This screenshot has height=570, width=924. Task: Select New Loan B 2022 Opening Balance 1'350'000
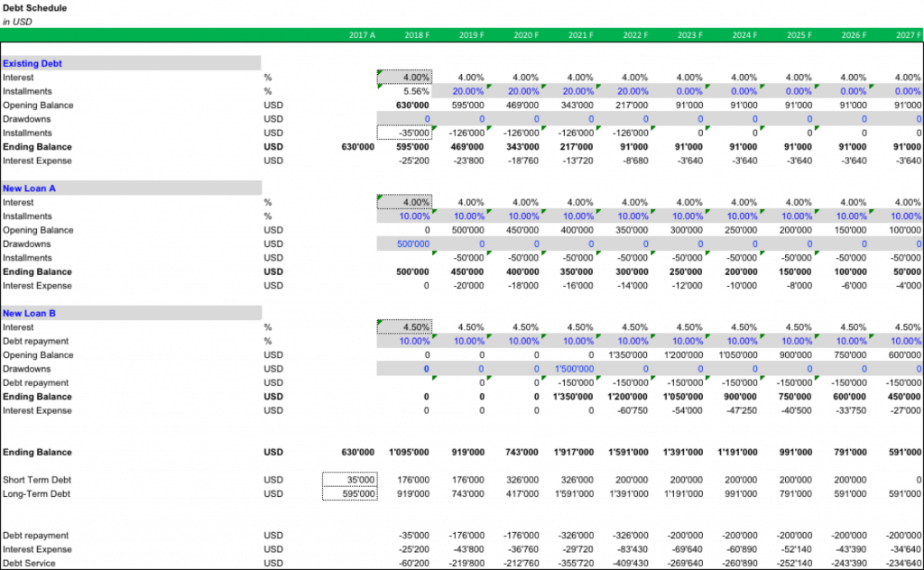[628, 355]
